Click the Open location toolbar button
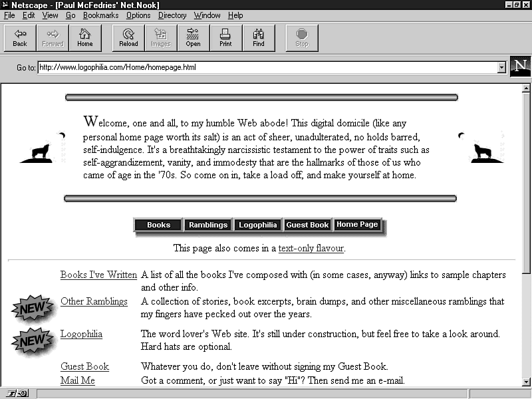Viewport: 532px width, 399px height. pyautogui.click(x=194, y=38)
